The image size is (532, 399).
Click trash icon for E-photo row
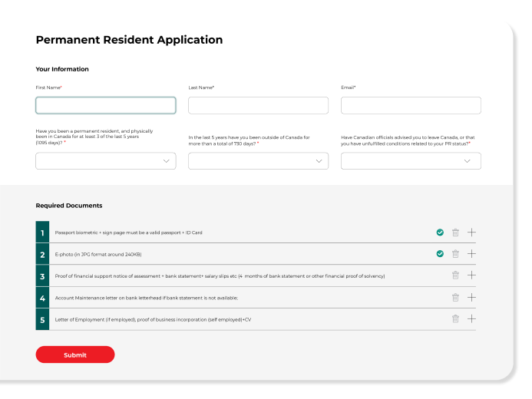coord(455,254)
